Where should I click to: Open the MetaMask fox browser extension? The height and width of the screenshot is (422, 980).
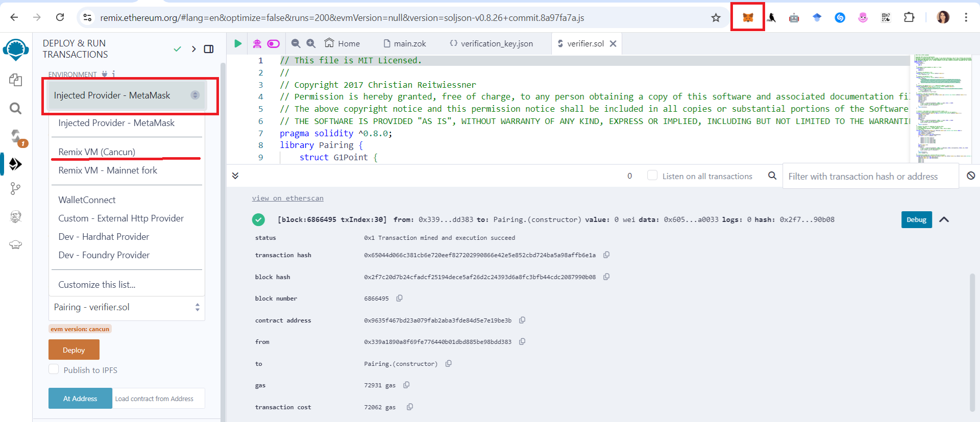748,17
